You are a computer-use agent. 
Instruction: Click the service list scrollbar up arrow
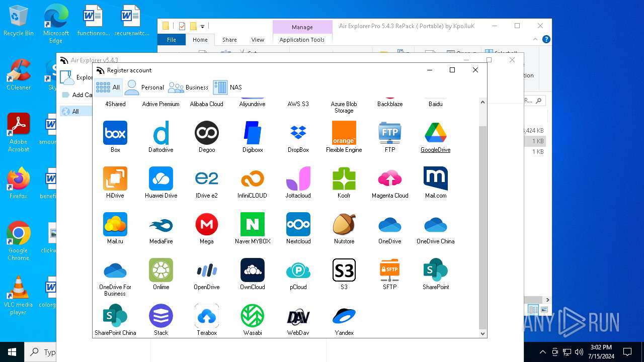(x=482, y=102)
